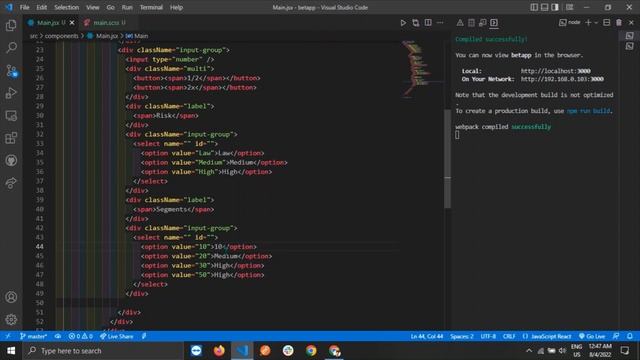This screenshot has width=640, height=360.
Task: Click the components breadcrumb
Action: point(61,36)
